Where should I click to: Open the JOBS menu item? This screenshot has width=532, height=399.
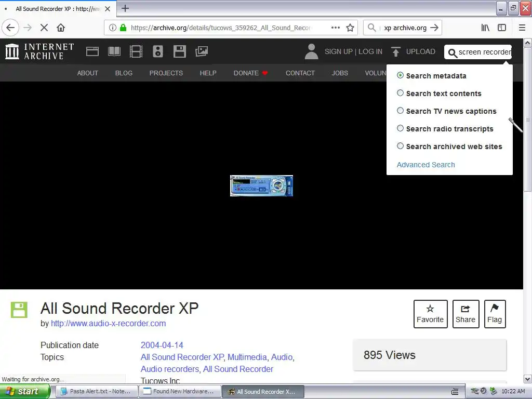(340, 73)
